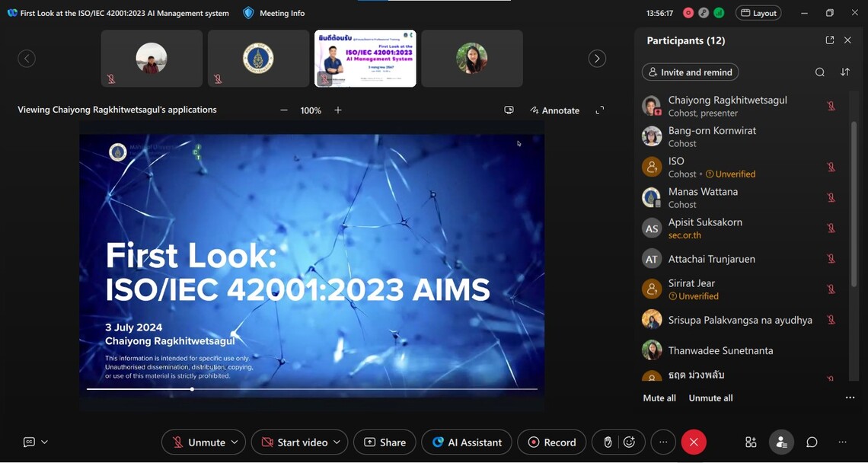Search participants using the magnifier icon

819,72
